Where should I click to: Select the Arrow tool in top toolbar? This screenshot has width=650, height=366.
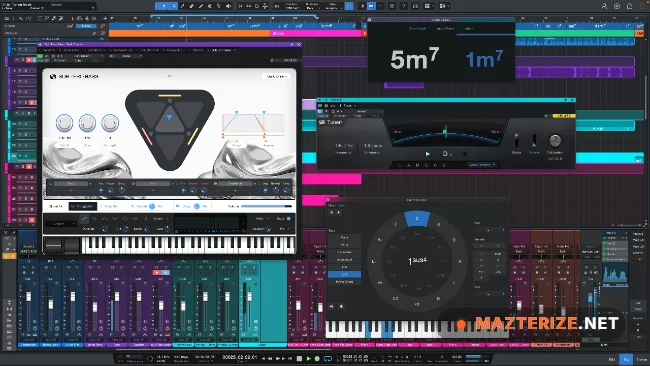click(x=165, y=6)
